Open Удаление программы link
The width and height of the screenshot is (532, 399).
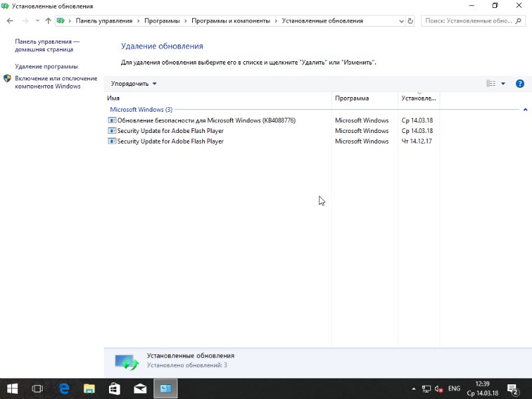pos(47,66)
